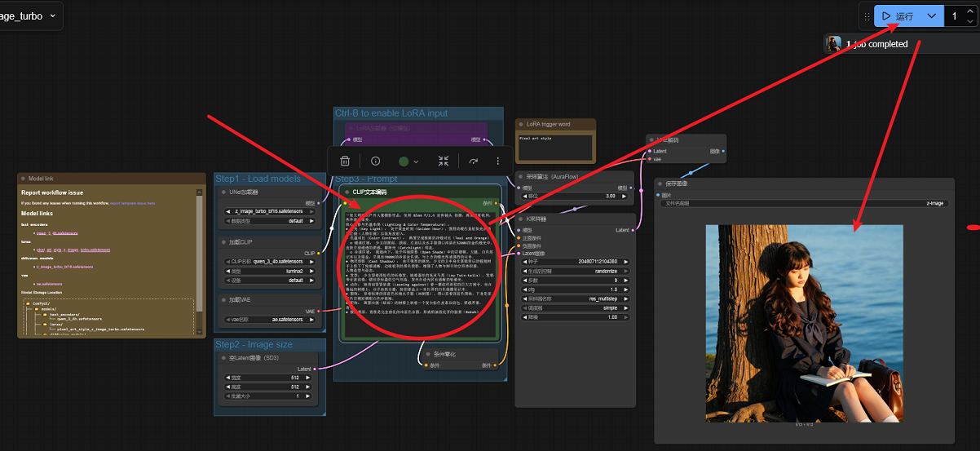Open the green node color dropdown
Screen dimensions: 980x451
coord(408,161)
